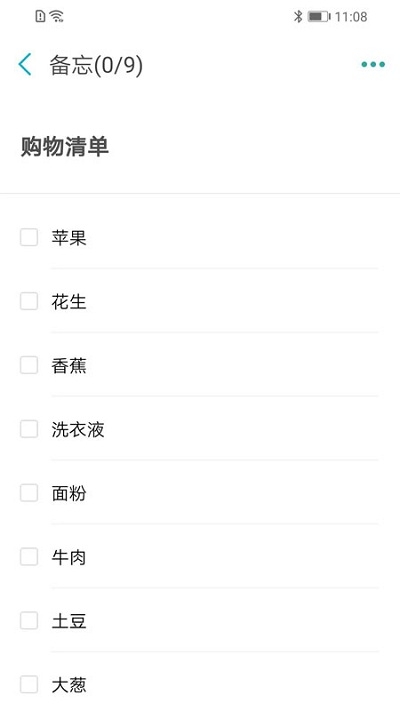Tick the 洗衣液 checkbox
The width and height of the screenshot is (400, 711).
point(29,429)
